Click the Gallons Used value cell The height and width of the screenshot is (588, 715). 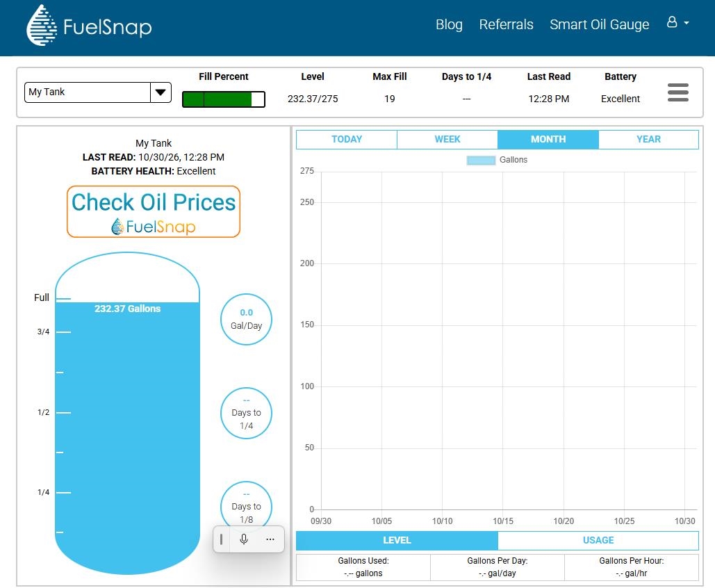(363, 567)
